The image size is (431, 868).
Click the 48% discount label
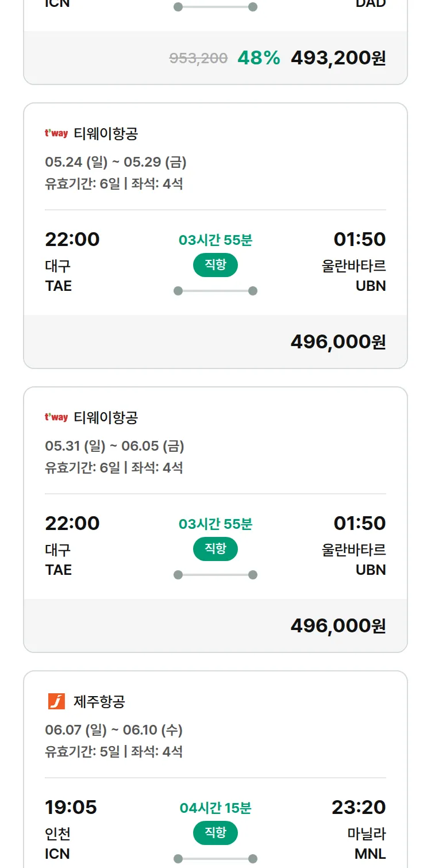pyautogui.click(x=259, y=58)
